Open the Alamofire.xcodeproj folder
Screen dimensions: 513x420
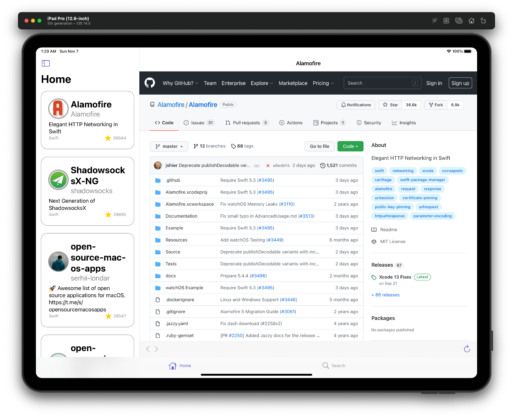[x=187, y=192]
